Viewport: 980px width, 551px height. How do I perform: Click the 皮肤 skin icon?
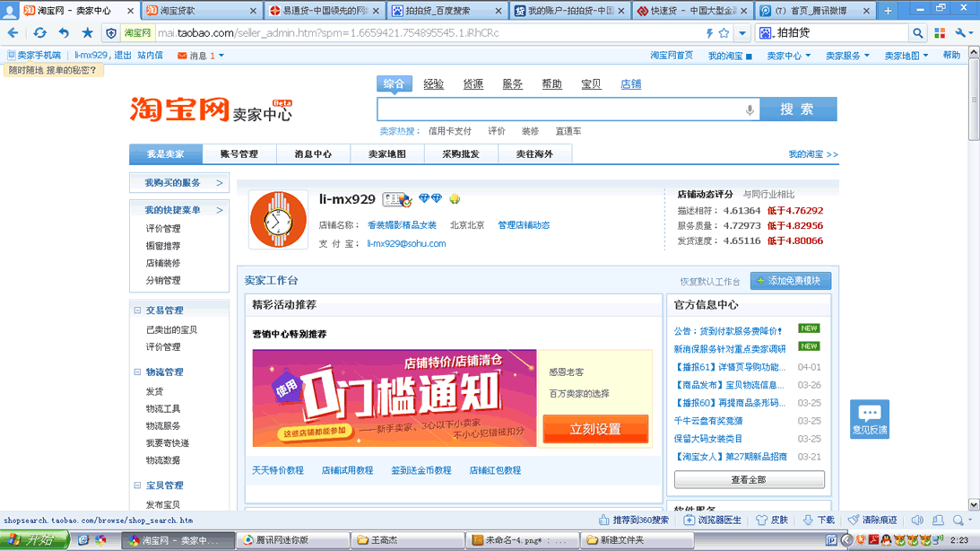tap(772, 520)
